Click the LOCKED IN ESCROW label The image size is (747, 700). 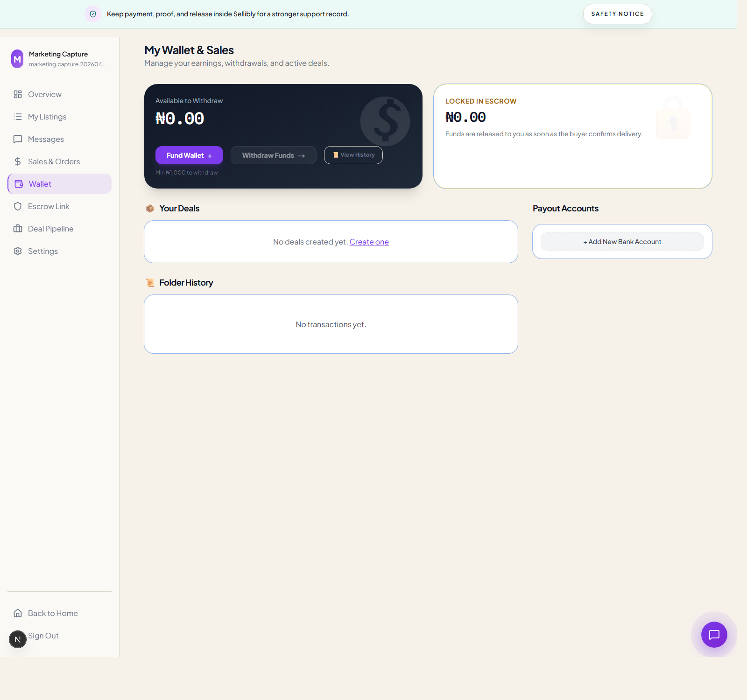click(x=481, y=101)
